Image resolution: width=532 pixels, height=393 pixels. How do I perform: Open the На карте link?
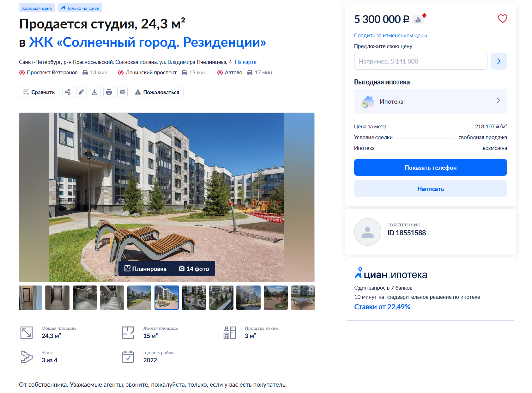[245, 62]
